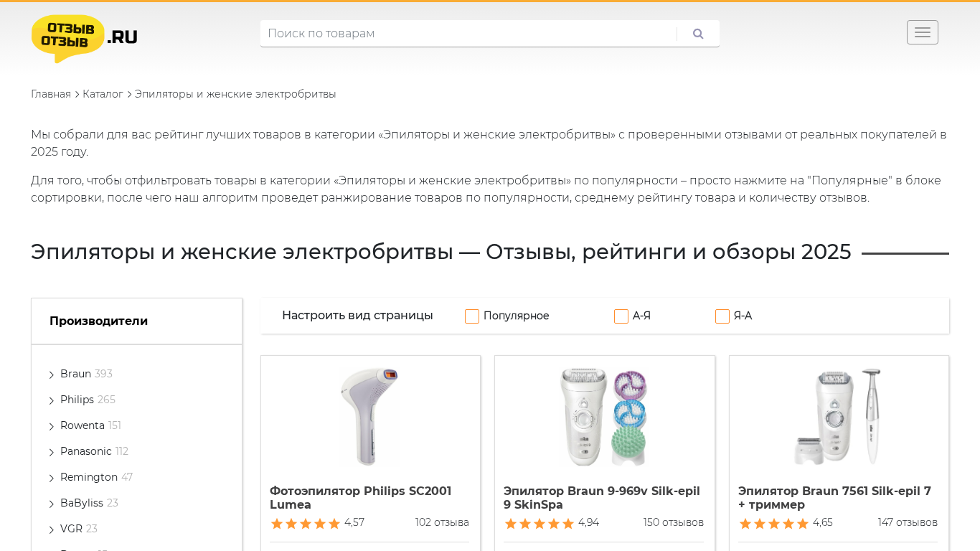Open Каталог breadcrumb link
The image size is (980, 551).
pyautogui.click(x=103, y=94)
